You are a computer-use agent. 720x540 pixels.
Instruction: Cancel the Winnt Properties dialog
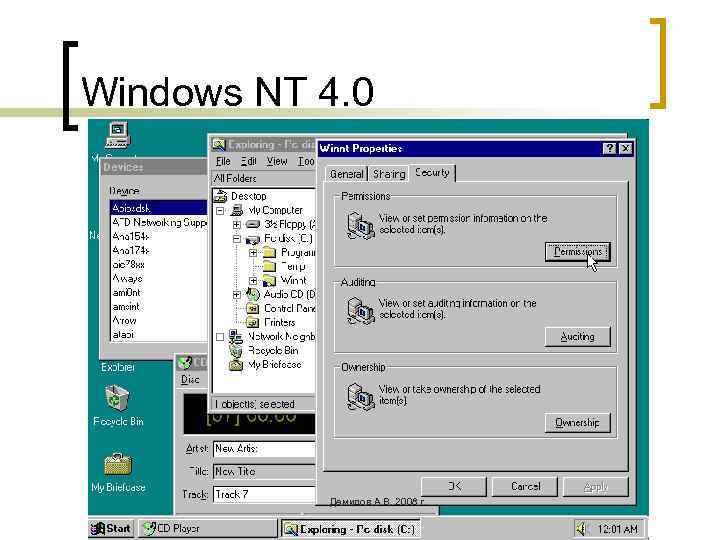point(525,486)
